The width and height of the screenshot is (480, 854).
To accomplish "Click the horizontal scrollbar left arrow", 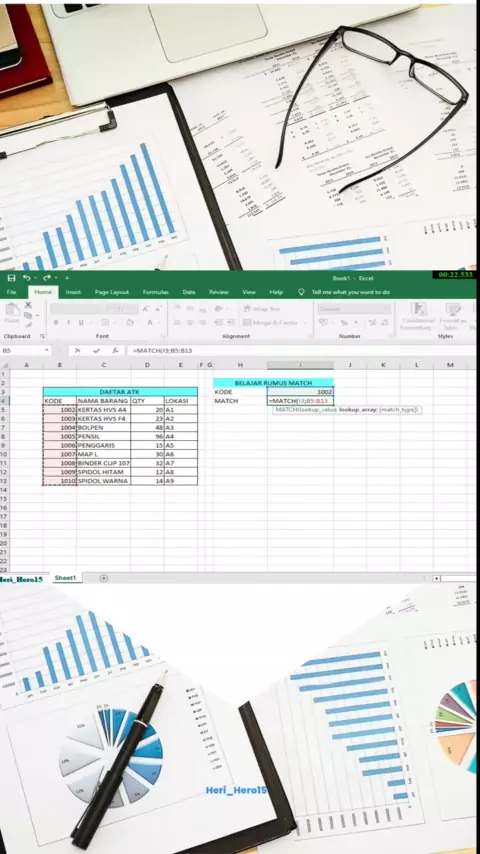I will 436,578.
